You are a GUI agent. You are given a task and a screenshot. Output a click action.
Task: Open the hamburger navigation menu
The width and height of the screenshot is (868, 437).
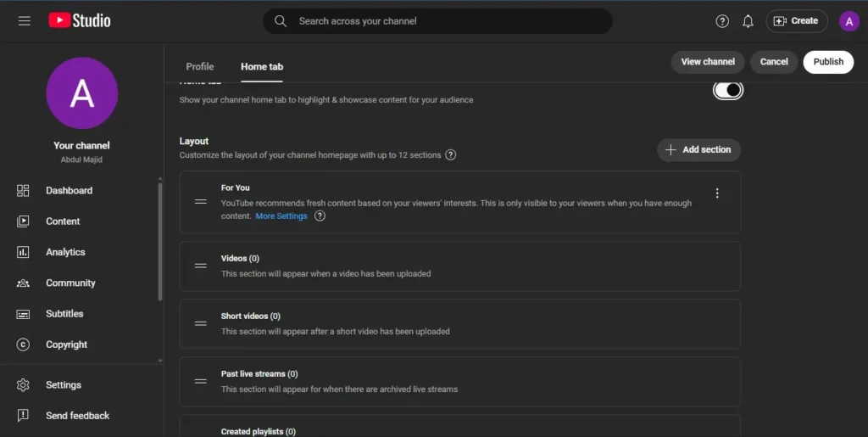25,21
